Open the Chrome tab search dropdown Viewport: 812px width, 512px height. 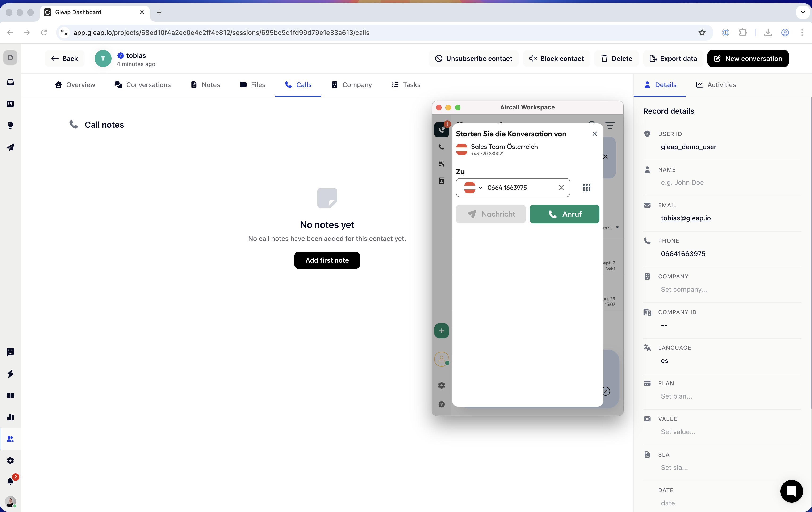tap(803, 12)
